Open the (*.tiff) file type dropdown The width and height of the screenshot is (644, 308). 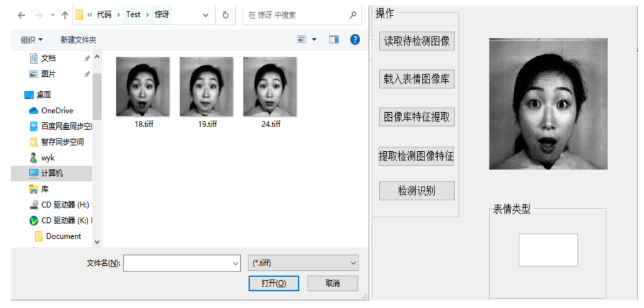click(303, 263)
